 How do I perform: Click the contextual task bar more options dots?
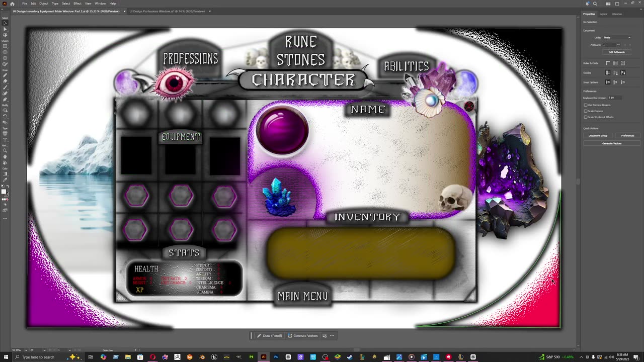pyautogui.click(x=332, y=336)
